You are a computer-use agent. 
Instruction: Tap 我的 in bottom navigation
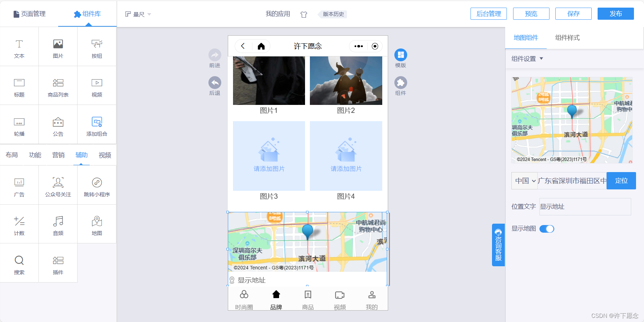(x=372, y=300)
